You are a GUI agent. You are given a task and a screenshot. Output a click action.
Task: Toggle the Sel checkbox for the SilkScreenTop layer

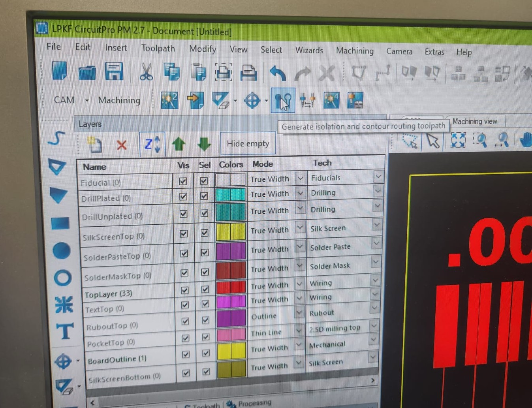pyautogui.click(x=205, y=233)
